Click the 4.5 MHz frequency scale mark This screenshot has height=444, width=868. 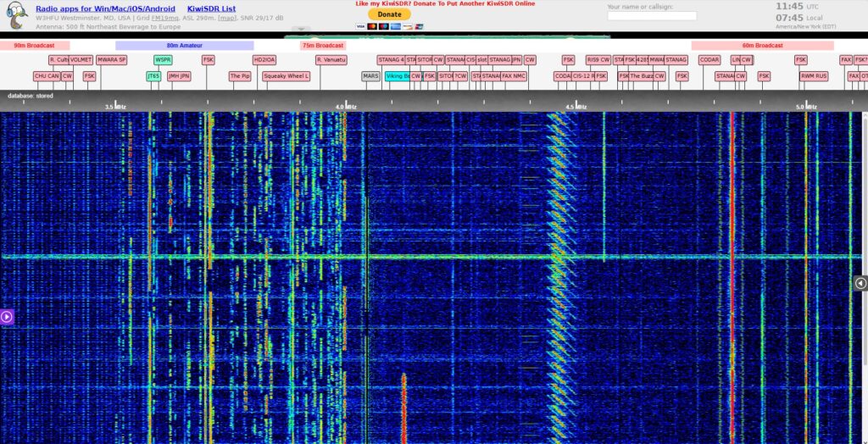[x=576, y=106]
